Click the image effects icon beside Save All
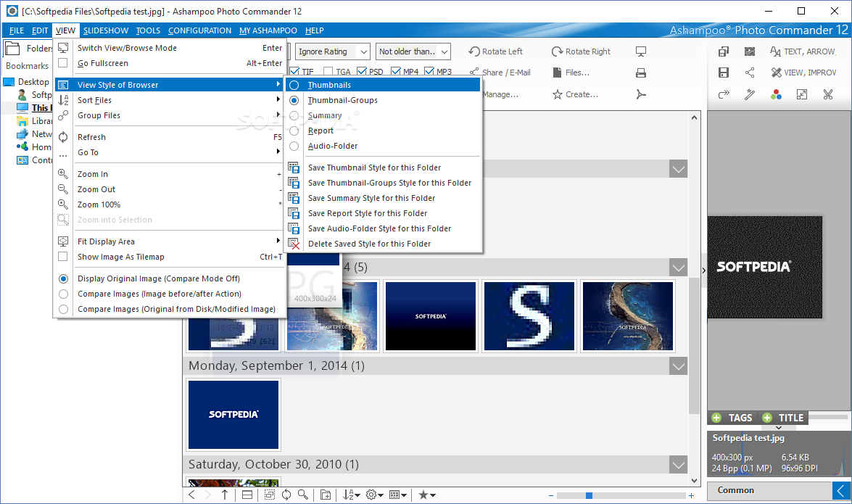The image size is (852, 504). 749,51
